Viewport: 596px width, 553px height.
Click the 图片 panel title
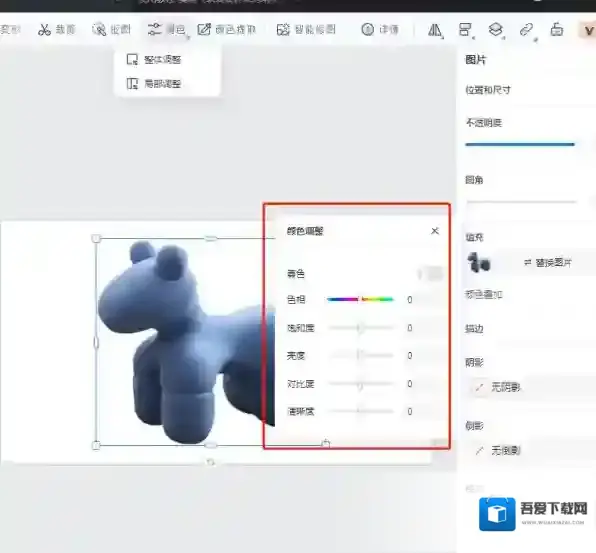point(476,60)
